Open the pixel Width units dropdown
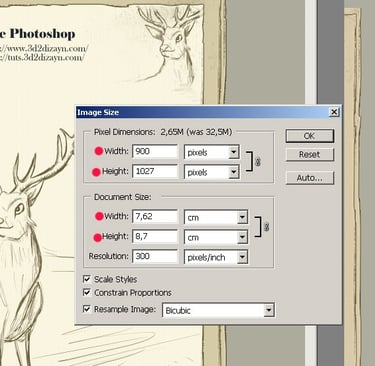This screenshot has width=375, height=366. click(x=212, y=152)
